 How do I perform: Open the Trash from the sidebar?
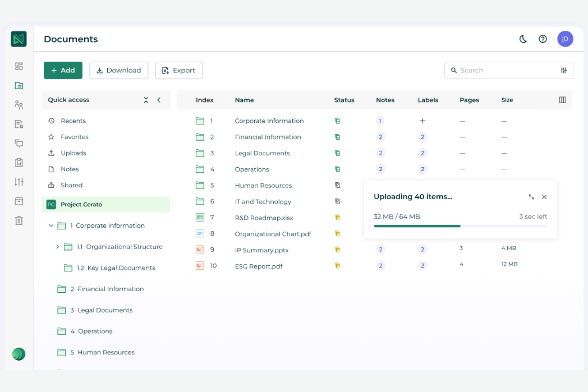pos(19,220)
